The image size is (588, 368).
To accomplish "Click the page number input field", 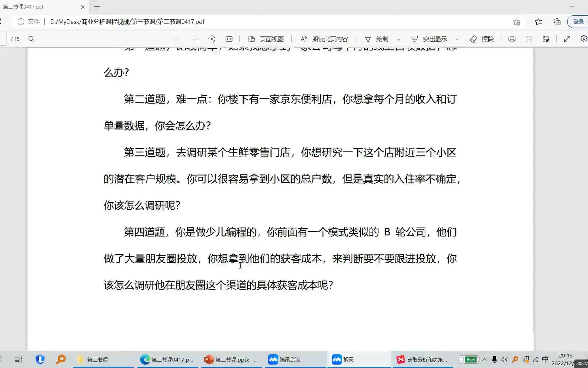I will [3, 39].
